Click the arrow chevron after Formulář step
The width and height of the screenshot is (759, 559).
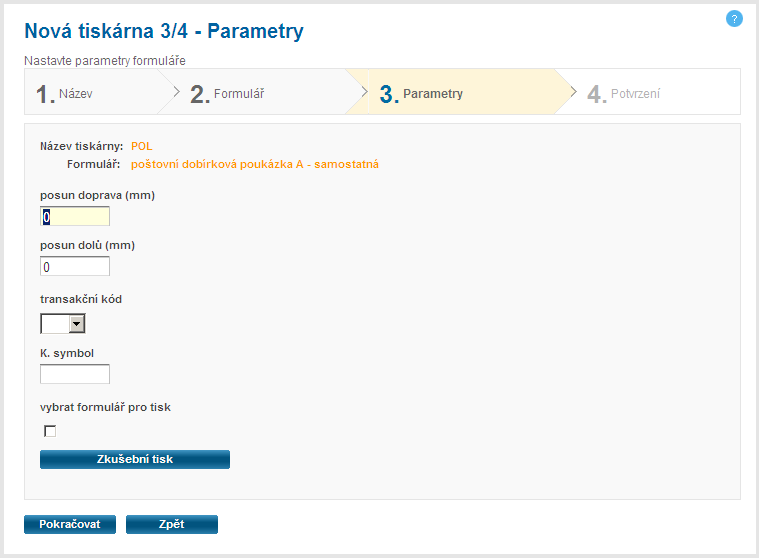tap(365, 93)
